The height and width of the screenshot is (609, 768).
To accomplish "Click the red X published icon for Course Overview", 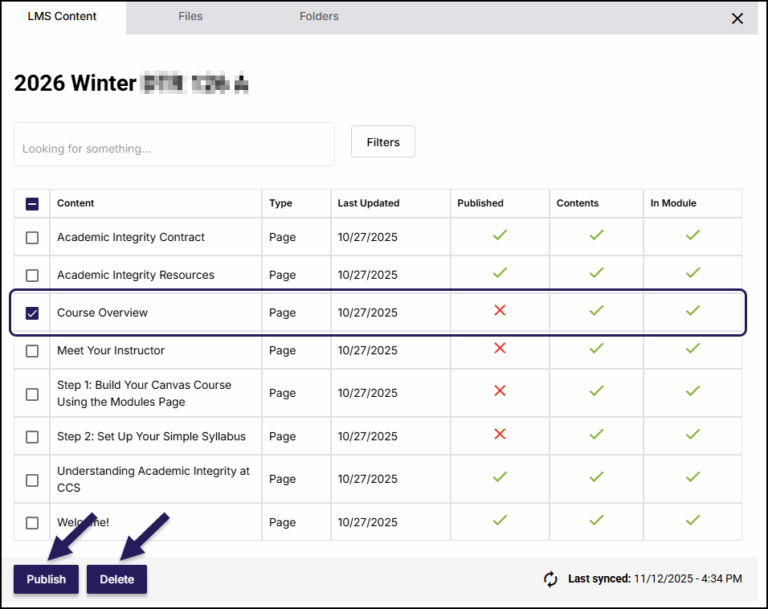I will (500, 310).
